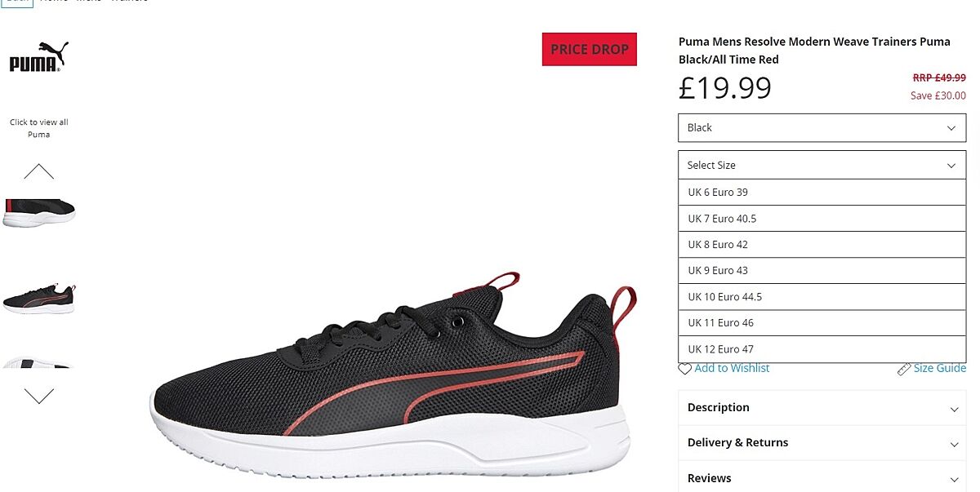Pick size UK 10 Euro 44.5
Screen dimensions: 980x492
(x=822, y=297)
